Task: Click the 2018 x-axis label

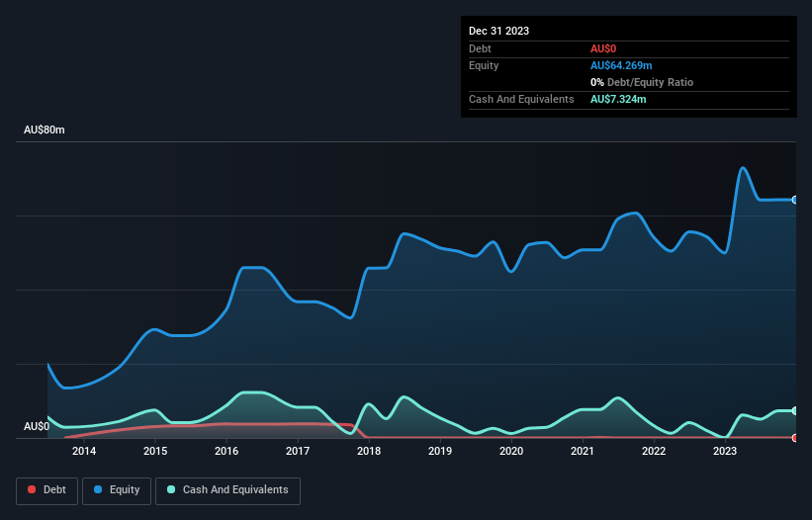Action: 369,451
